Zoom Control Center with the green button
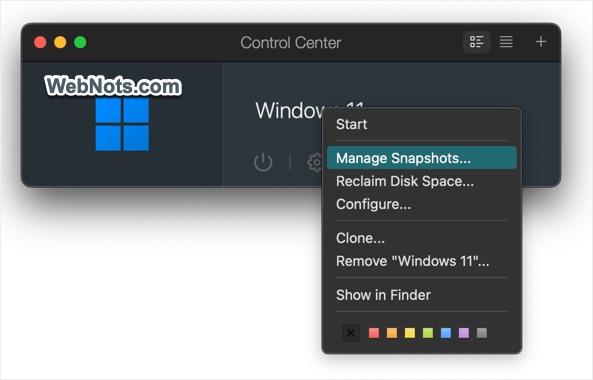The width and height of the screenshot is (593, 380). [80, 42]
